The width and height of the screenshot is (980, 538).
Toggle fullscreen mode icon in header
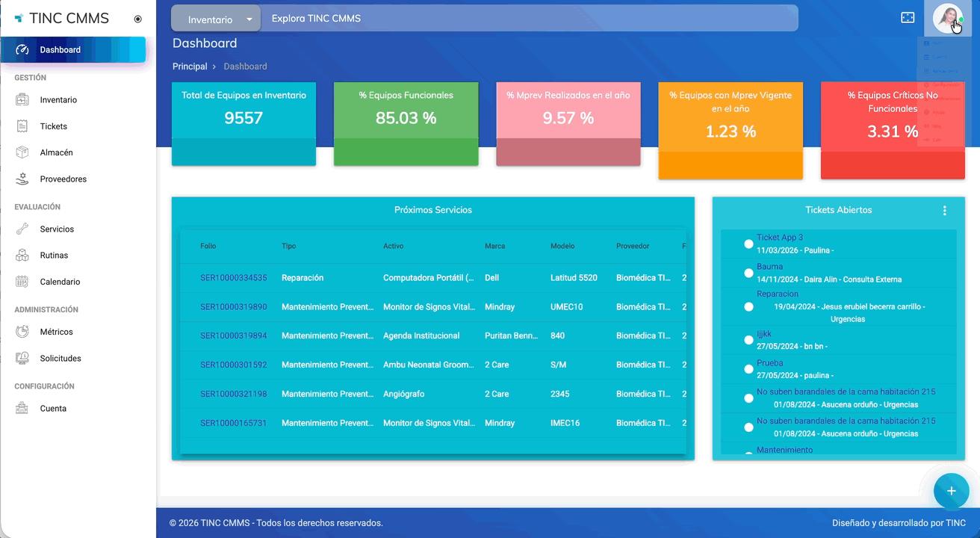coord(908,18)
